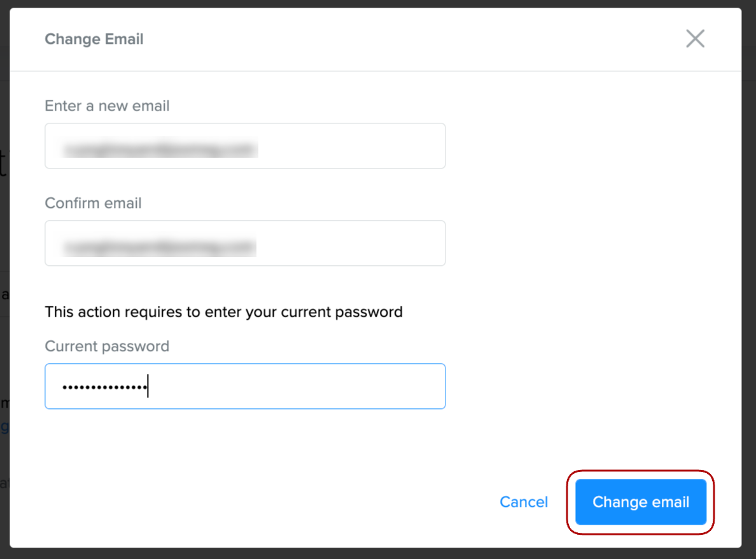Click the Change Email dialog title
The height and width of the screenshot is (559, 756).
[x=94, y=39]
